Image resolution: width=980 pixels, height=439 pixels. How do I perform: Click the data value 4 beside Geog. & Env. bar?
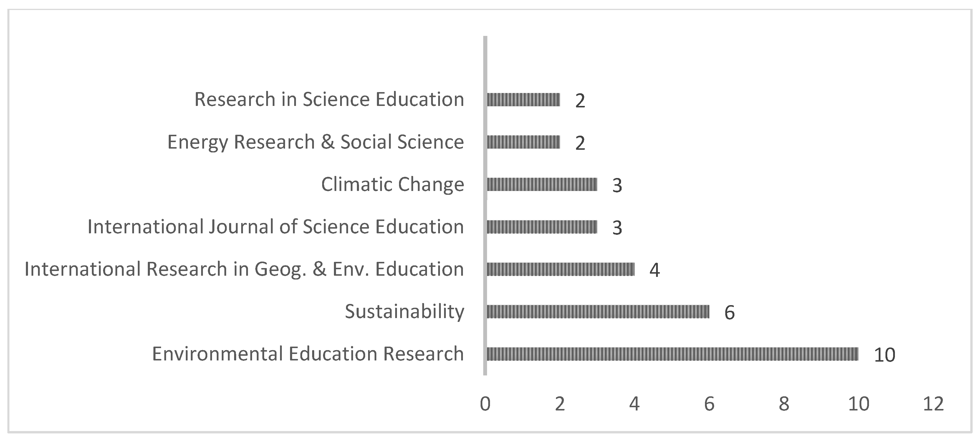654,270
